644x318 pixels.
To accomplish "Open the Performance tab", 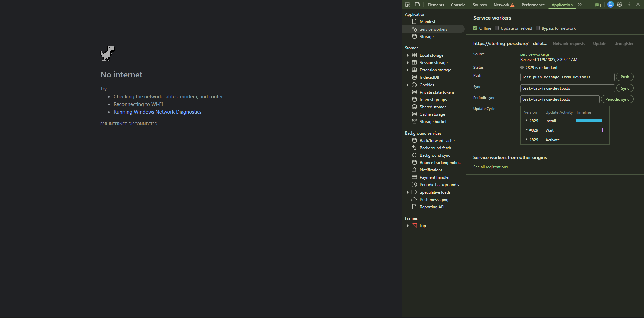I will 533,5.
